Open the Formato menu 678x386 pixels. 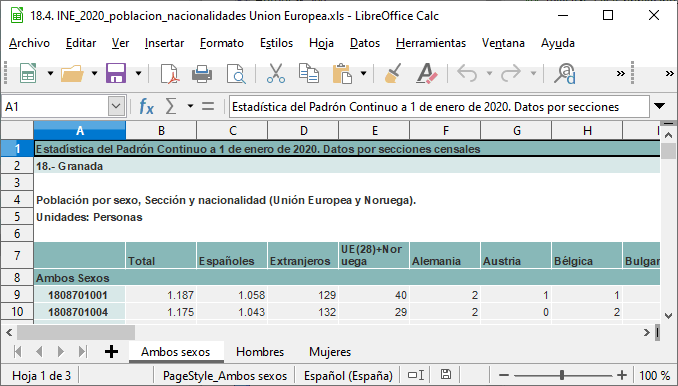(222, 43)
